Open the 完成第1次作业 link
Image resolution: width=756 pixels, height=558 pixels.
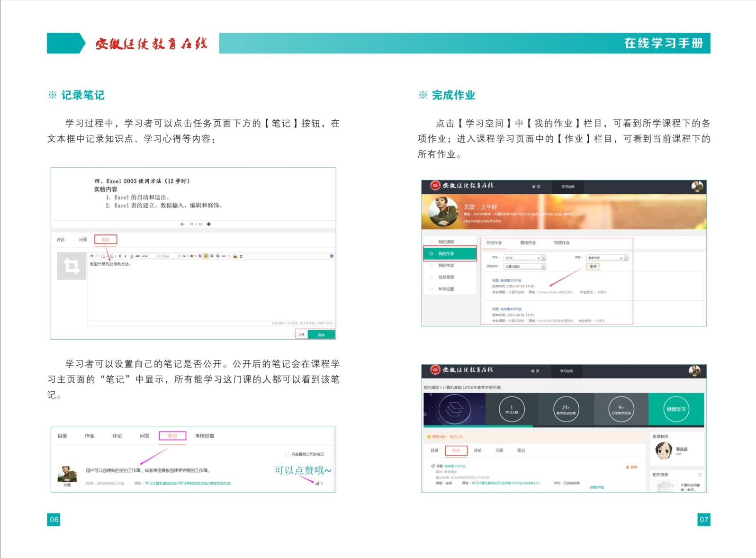click(x=455, y=466)
